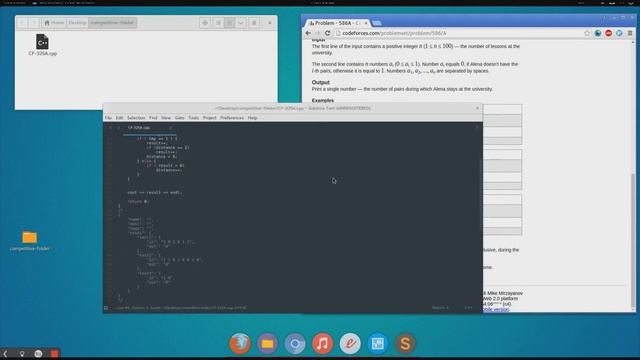
Task: Open Sublime Text from the dock
Action: (405, 343)
